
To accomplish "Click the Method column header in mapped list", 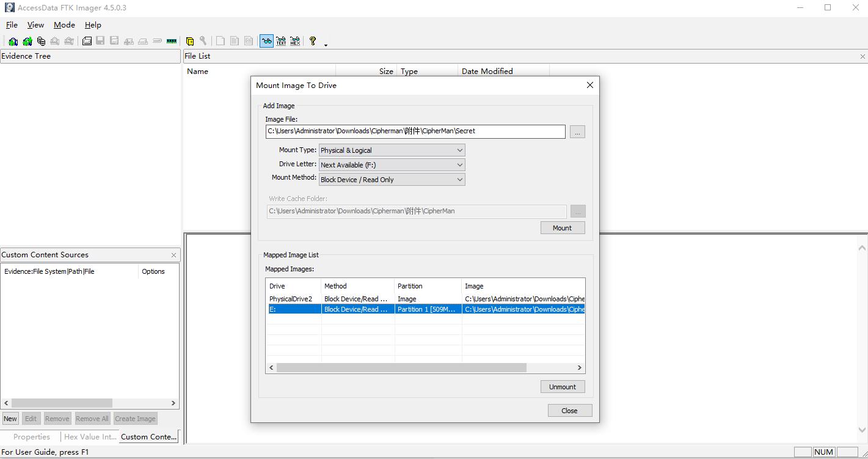I will [x=358, y=286].
